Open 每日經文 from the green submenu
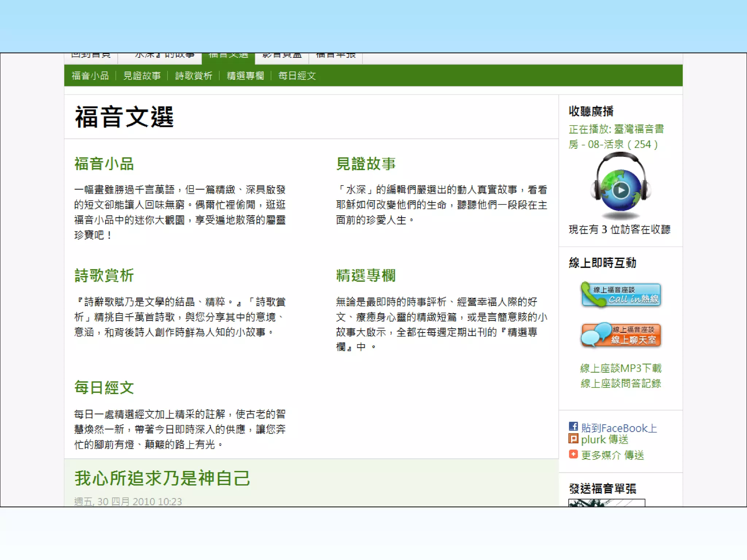747x560 pixels. [297, 76]
